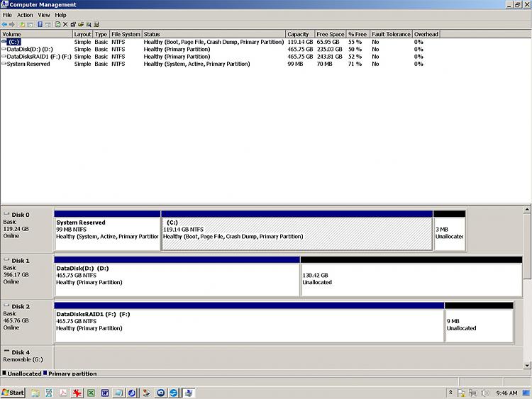Click the tray flag notification icon

click(461, 393)
